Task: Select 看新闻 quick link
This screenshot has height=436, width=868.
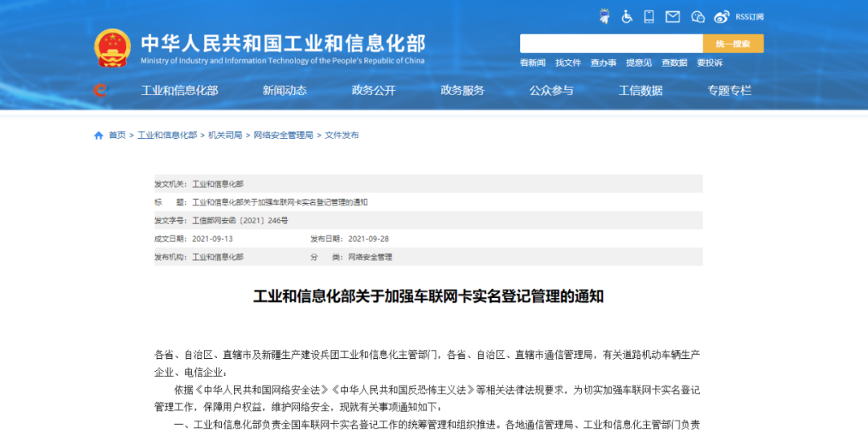Action: pos(533,63)
